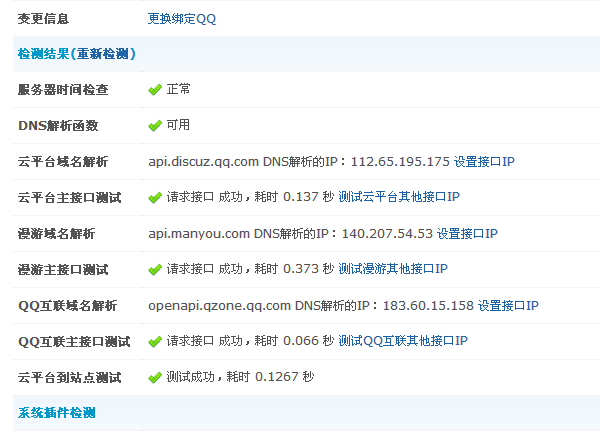Select the 服务器时间检查 label

click(x=63, y=90)
